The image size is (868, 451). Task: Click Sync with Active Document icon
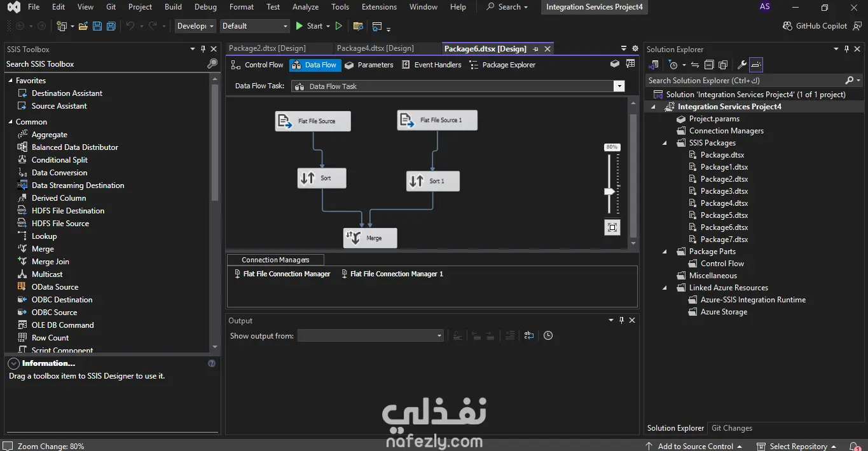coord(695,65)
